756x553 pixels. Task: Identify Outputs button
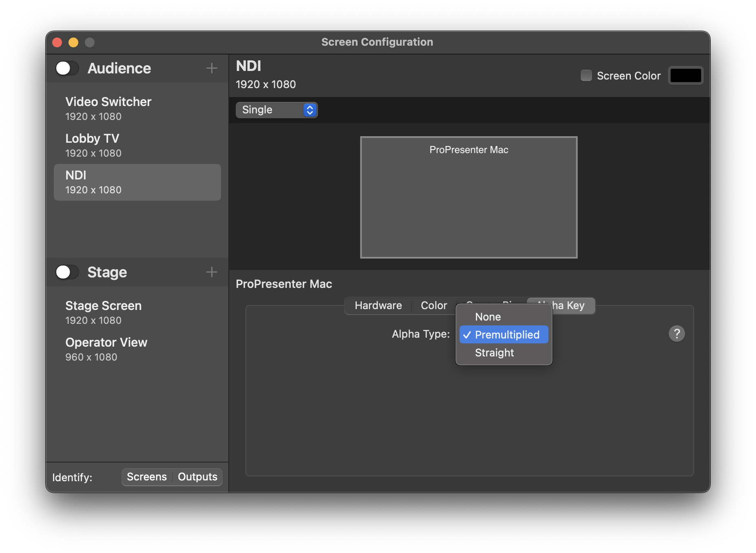click(197, 477)
